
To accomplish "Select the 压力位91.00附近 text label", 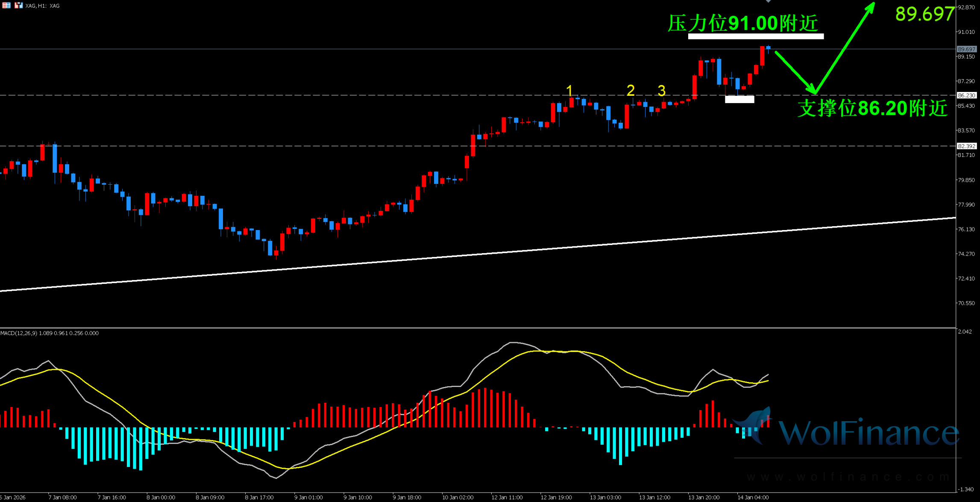I will click(742, 23).
